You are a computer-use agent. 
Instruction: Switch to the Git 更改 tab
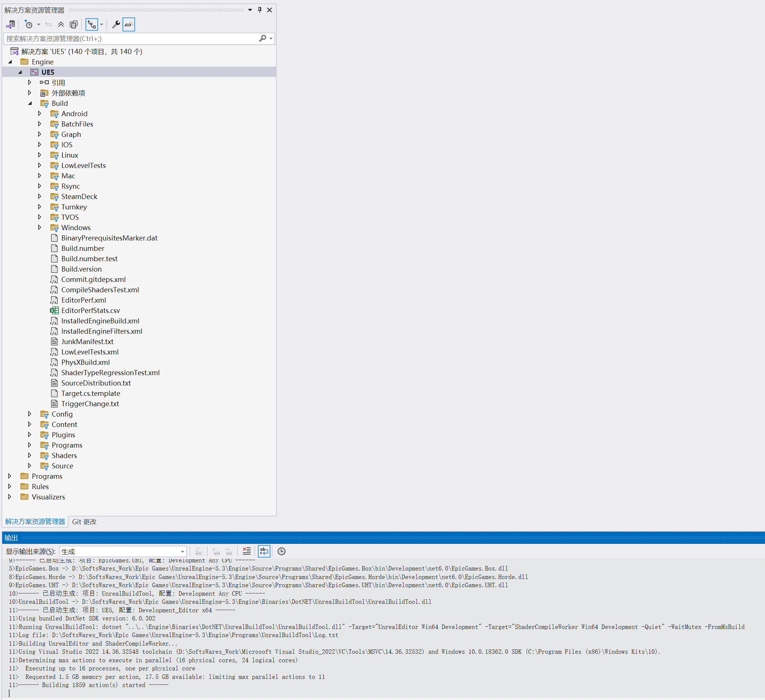[84, 522]
